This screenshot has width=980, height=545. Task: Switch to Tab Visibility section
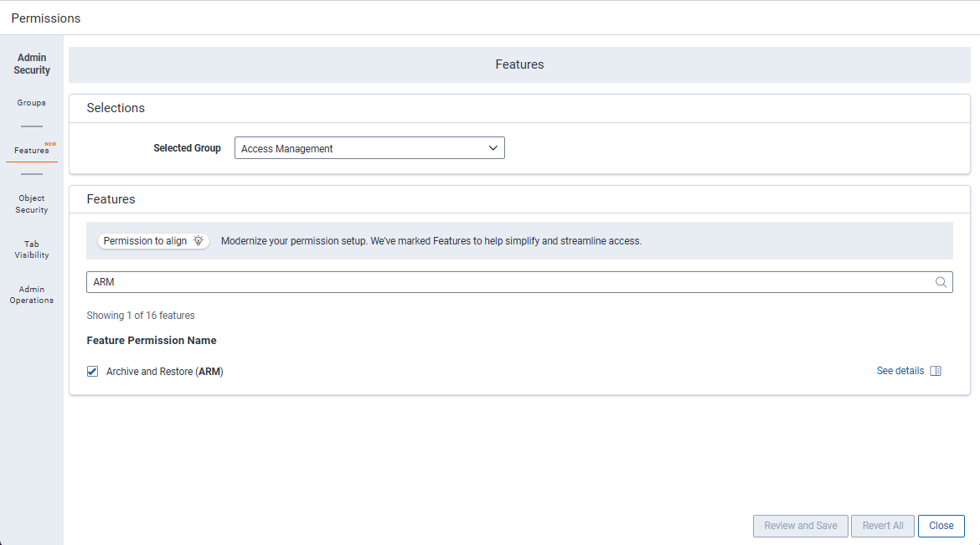coord(32,249)
